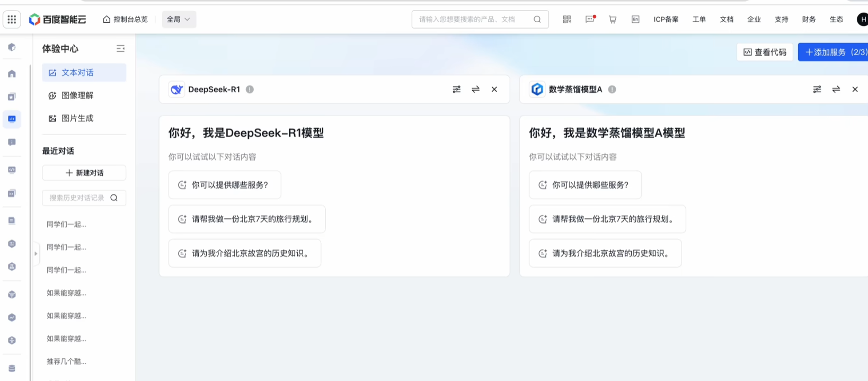
Task: Focus the top product search field
Action: pos(480,20)
